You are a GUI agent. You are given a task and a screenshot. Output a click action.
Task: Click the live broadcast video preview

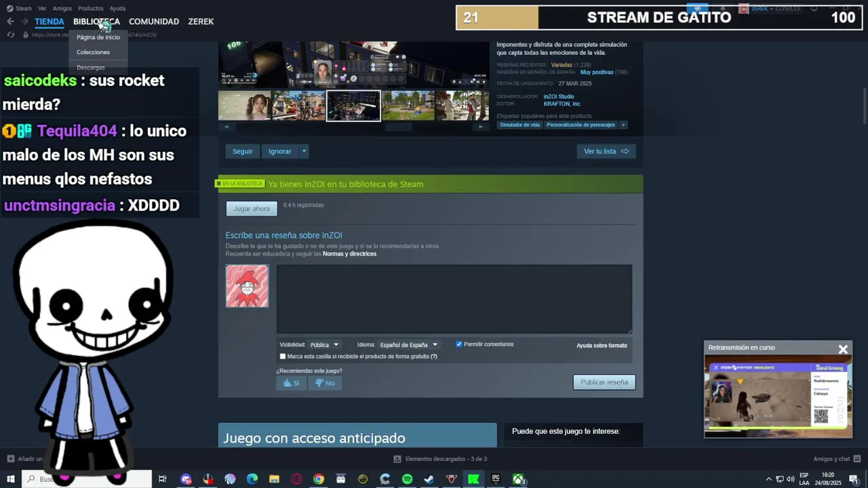tap(778, 396)
